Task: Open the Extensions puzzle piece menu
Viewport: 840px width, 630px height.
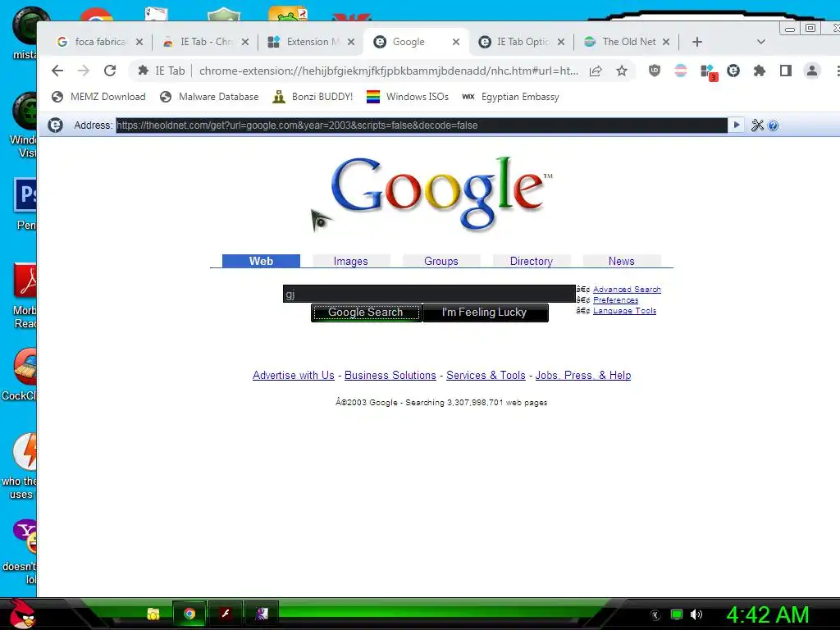Action: (x=759, y=71)
